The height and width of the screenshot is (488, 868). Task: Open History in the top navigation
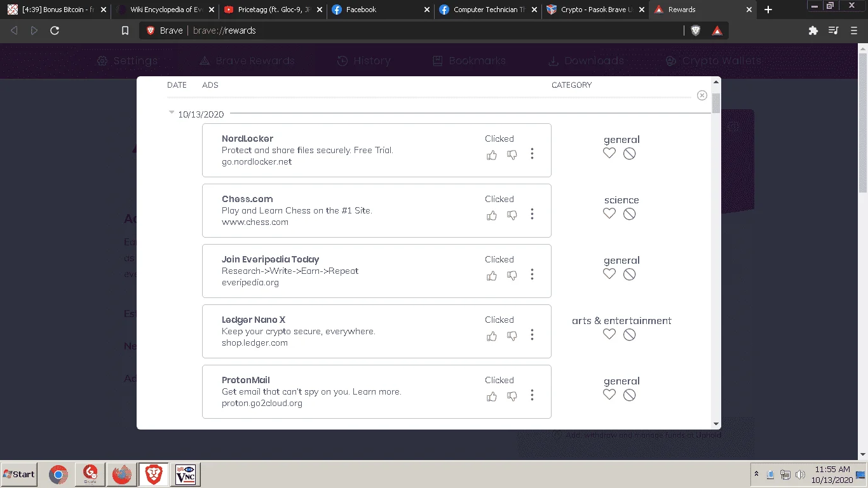[363, 61]
